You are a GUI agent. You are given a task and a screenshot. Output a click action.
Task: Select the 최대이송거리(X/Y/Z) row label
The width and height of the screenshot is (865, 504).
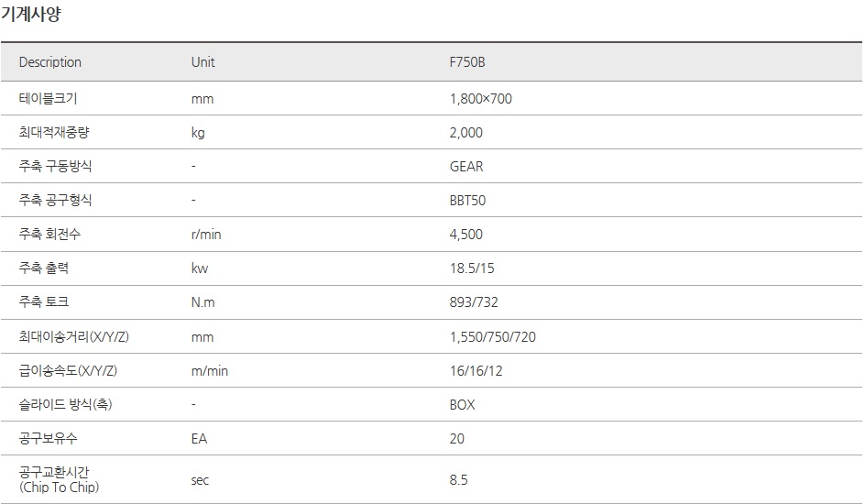point(73,336)
